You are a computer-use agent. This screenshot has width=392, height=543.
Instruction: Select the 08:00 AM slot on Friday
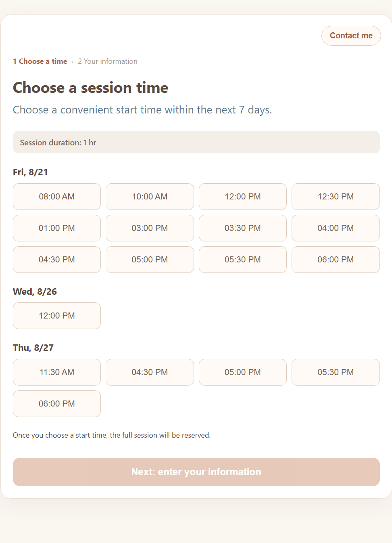(x=57, y=197)
